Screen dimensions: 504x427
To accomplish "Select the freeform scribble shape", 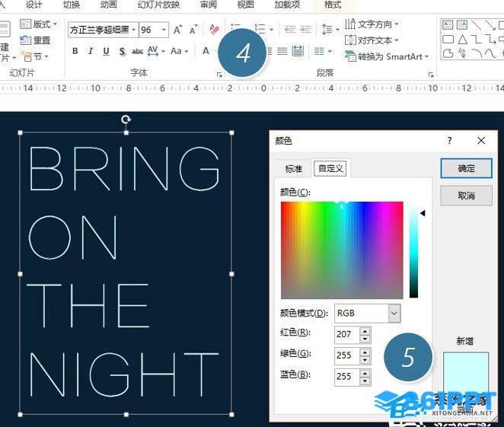I will coord(462,53).
